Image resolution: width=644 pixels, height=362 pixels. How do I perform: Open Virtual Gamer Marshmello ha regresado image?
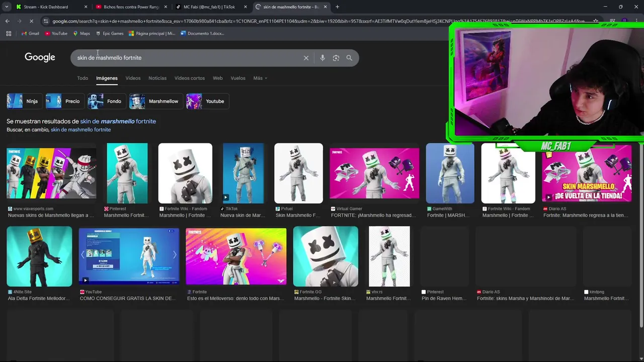click(374, 173)
